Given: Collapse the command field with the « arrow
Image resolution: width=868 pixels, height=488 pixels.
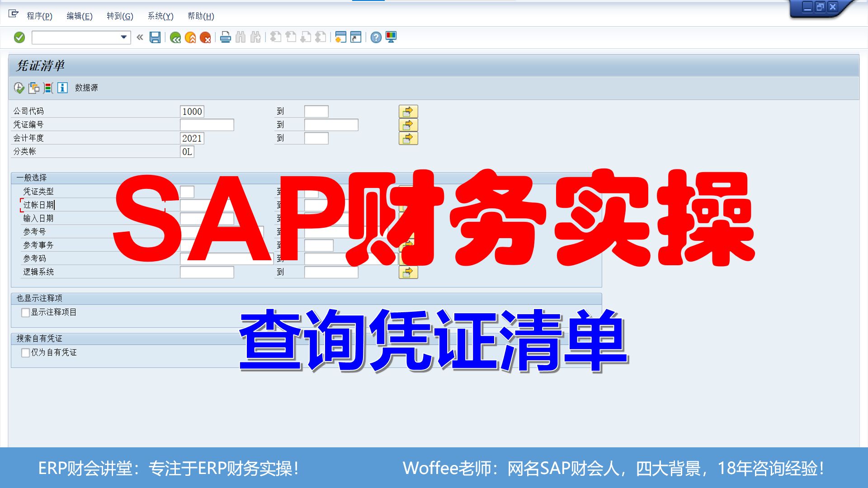Looking at the screenshot, I should coord(140,38).
